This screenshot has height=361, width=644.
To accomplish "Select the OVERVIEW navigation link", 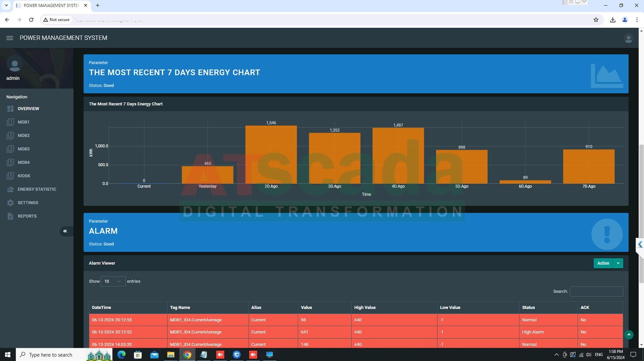I will pyautogui.click(x=28, y=109).
